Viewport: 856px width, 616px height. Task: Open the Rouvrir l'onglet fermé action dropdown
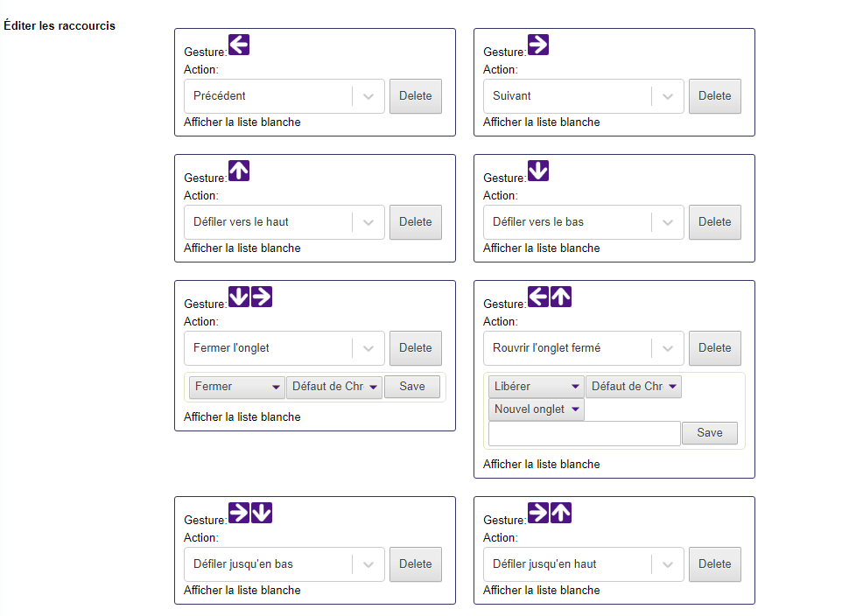pyautogui.click(x=584, y=348)
